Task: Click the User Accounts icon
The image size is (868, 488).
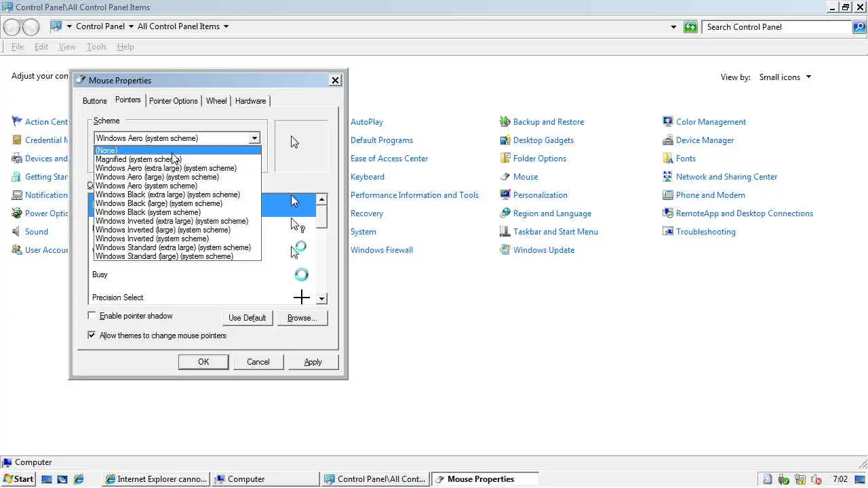Action: point(17,250)
